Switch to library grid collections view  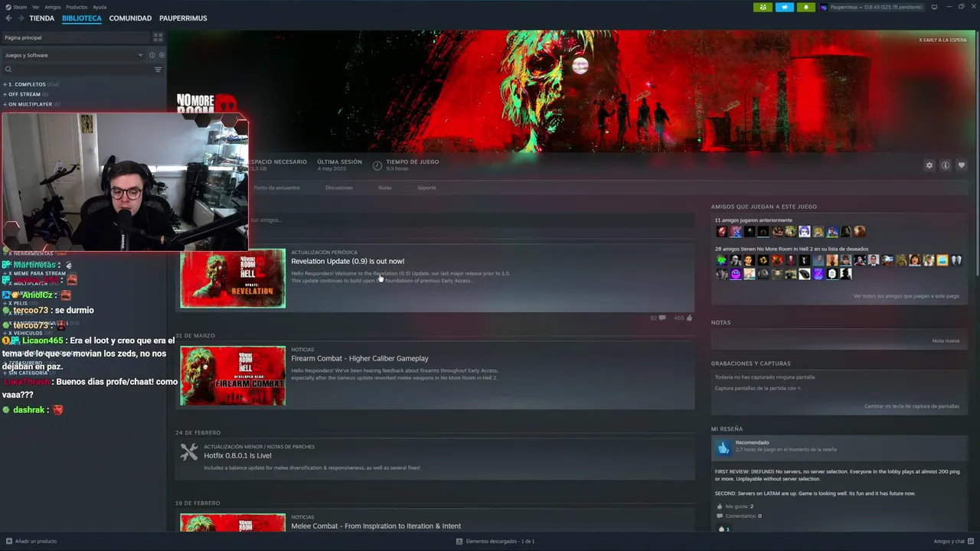pyautogui.click(x=158, y=37)
